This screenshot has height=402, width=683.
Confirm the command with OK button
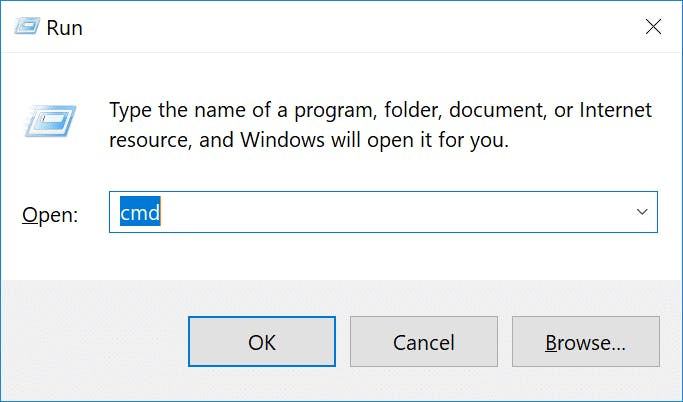click(262, 341)
